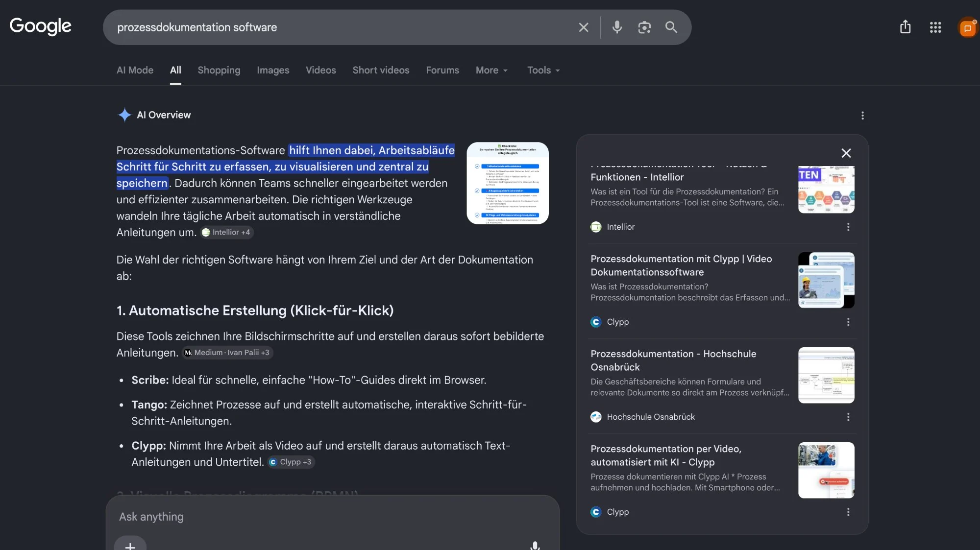Click the microphone in the Ask anything box
This screenshot has width=980, height=550.
(x=535, y=546)
